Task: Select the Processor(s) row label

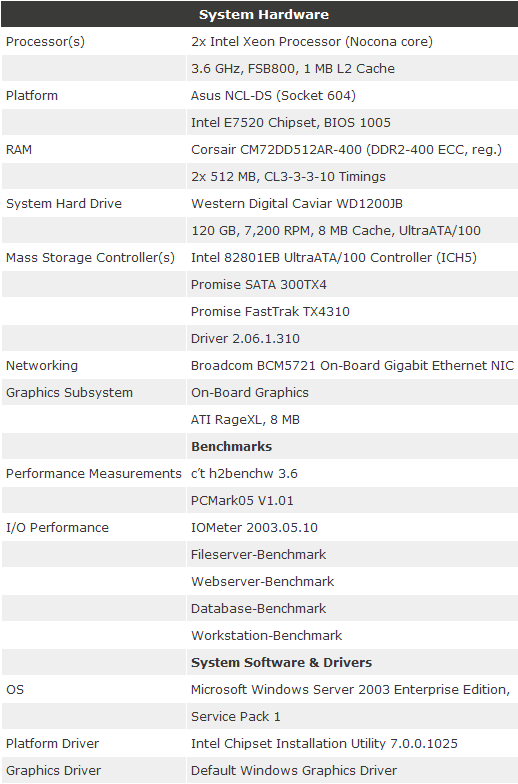Action: click(x=46, y=42)
